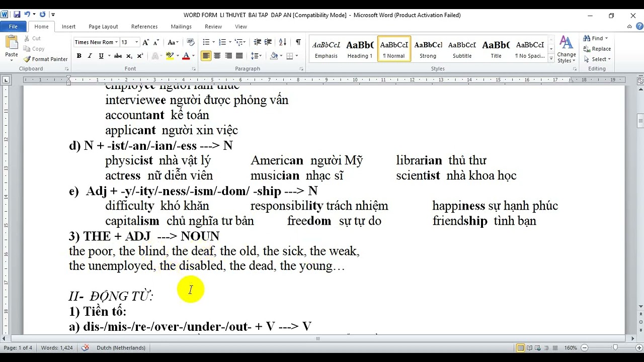Screen dimensions: 644x362
Task: Increase the paragraph indent
Action: coord(268,42)
